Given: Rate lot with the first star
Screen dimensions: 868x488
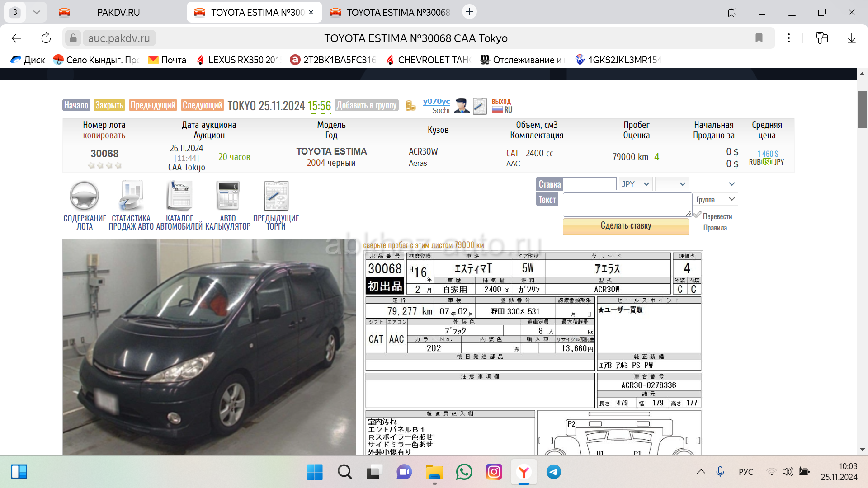Looking at the screenshot, I should coord(91,166).
